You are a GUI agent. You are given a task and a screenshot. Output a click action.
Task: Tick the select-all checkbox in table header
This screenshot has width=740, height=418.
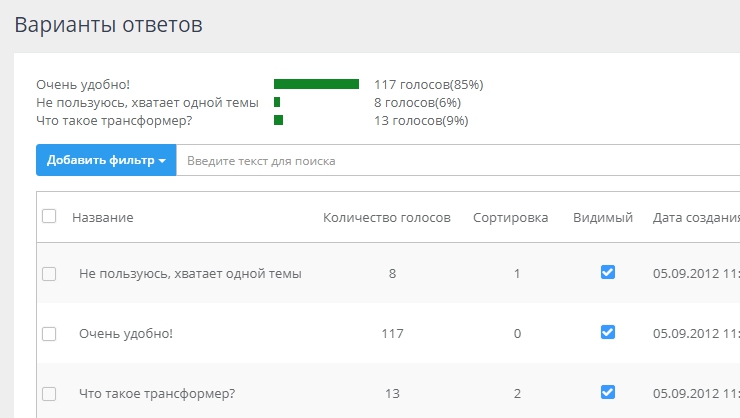tap(49, 216)
